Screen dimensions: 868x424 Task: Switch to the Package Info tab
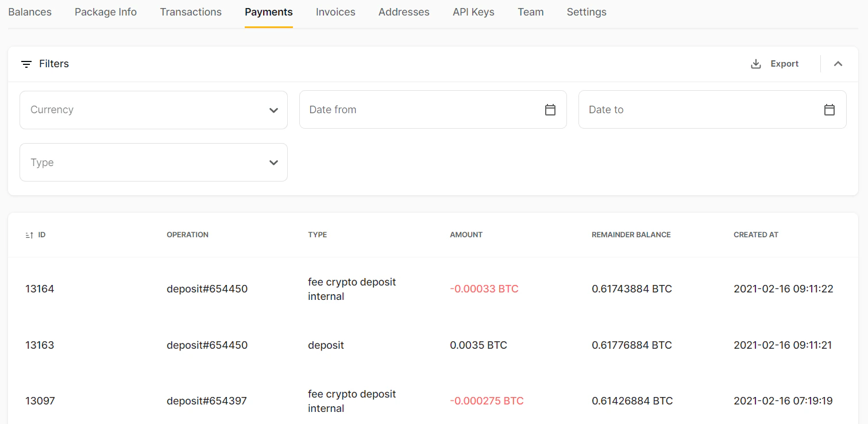tap(106, 12)
